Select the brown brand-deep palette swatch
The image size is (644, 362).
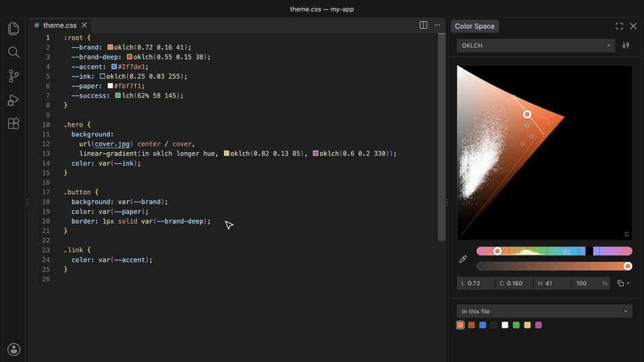point(472,325)
